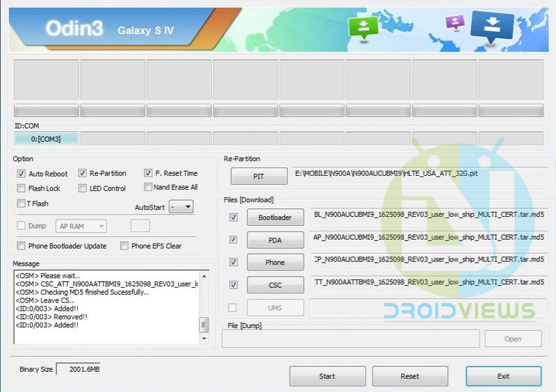The width and height of the screenshot is (556, 392).
Task: Click the '<OSM> Leave CS..' log line
Action: click(x=44, y=300)
